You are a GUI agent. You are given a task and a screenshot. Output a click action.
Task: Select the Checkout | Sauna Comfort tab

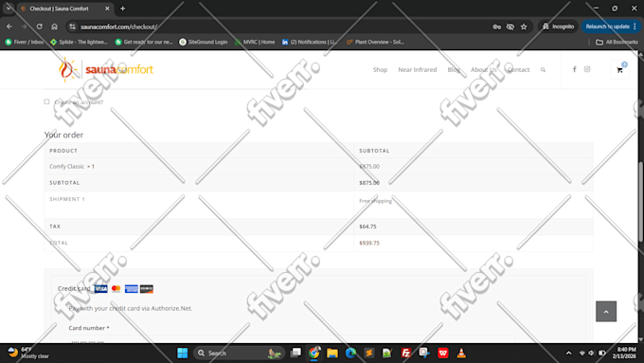[x=60, y=9]
